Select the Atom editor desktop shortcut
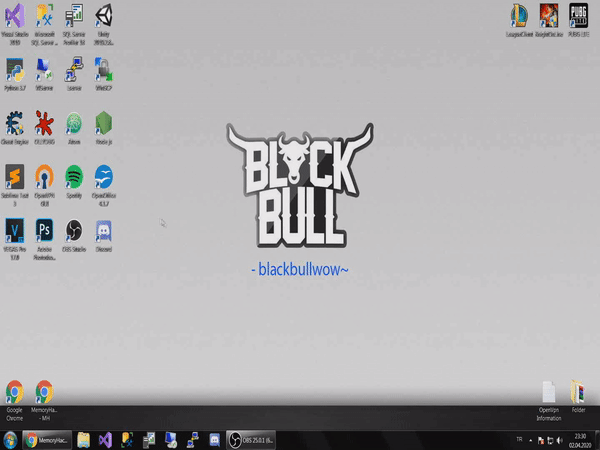This screenshot has width=600, height=450. coord(74,128)
